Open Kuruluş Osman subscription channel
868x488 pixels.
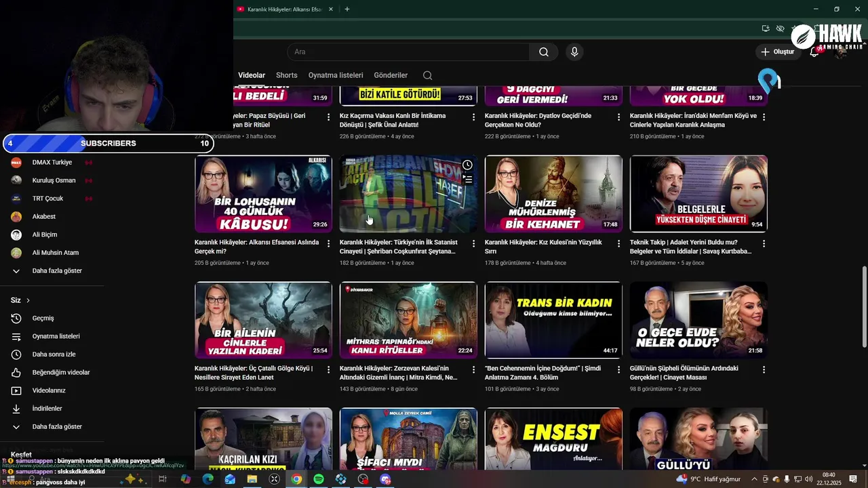pos(54,180)
